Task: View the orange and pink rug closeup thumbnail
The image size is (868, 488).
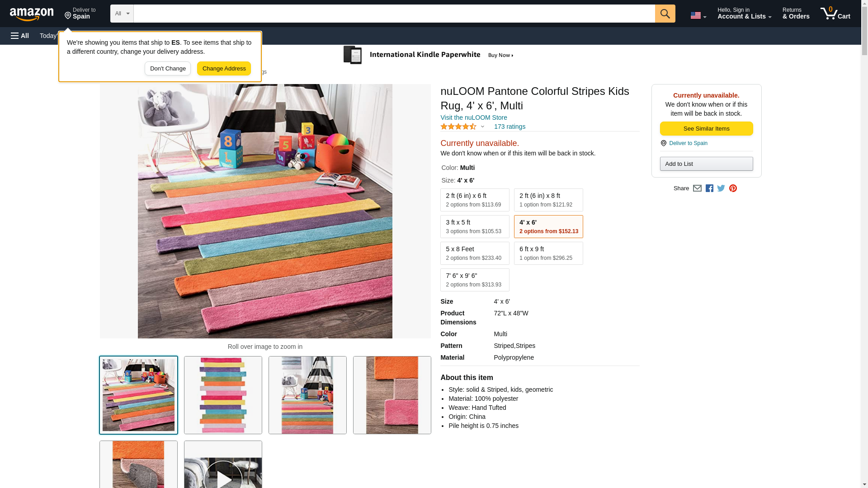Action: [392, 395]
